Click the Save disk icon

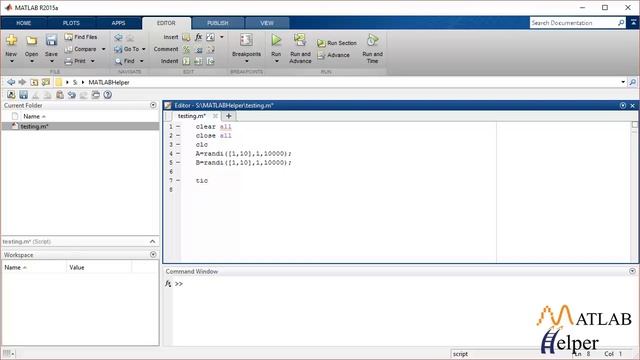point(51,40)
